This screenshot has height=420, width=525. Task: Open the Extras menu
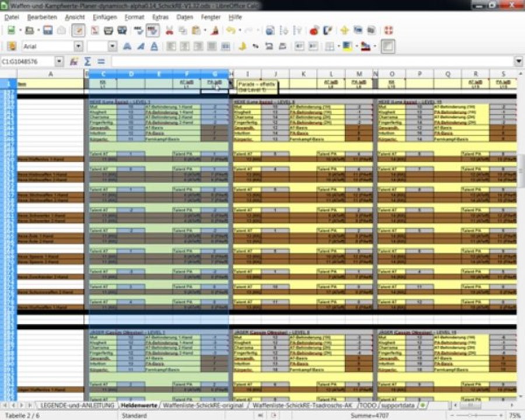[160, 17]
